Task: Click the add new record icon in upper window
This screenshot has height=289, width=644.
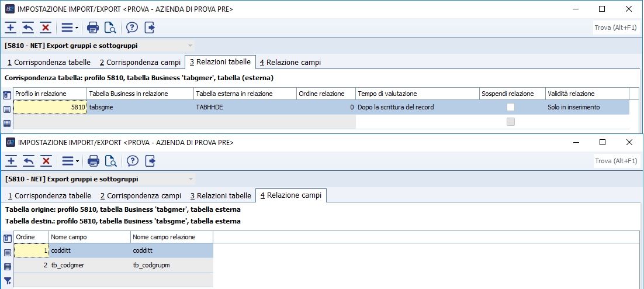Action: tap(11, 27)
